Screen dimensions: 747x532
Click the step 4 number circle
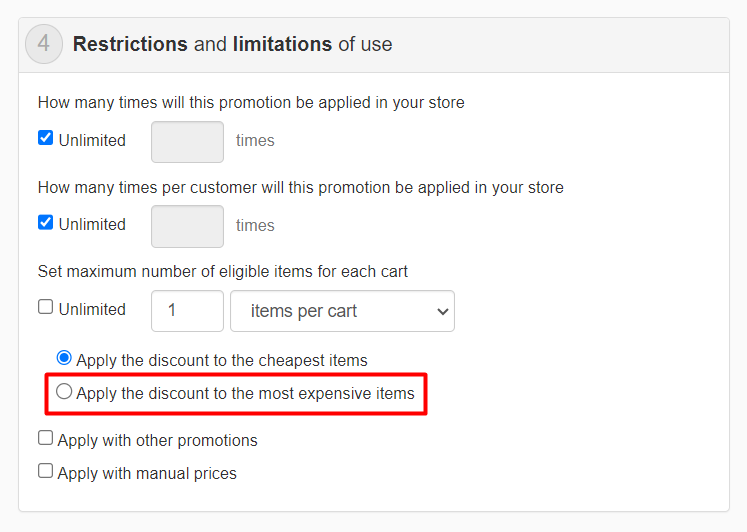coord(44,45)
